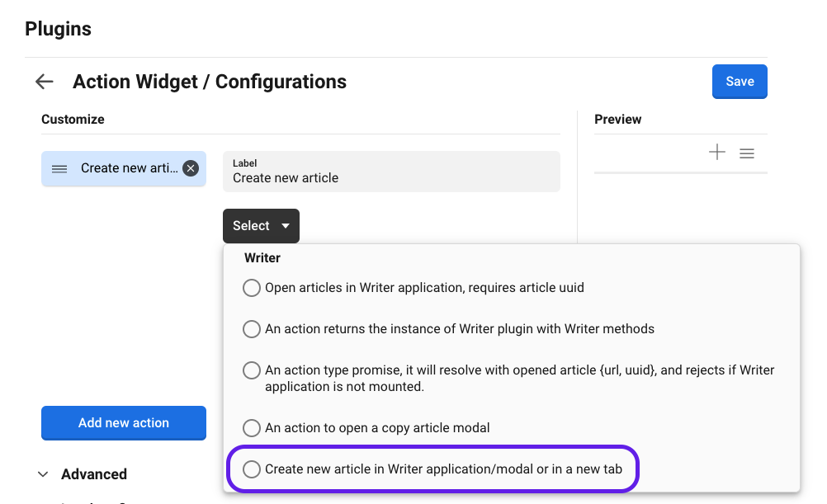Expand the Advanced section chevron
This screenshot has height=504, width=827.
[44, 474]
